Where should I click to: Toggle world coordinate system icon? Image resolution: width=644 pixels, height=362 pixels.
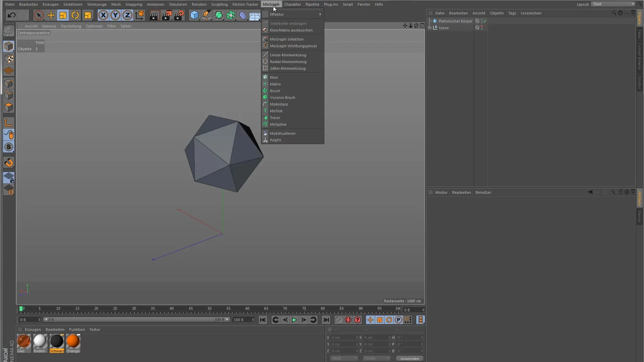click(140, 15)
